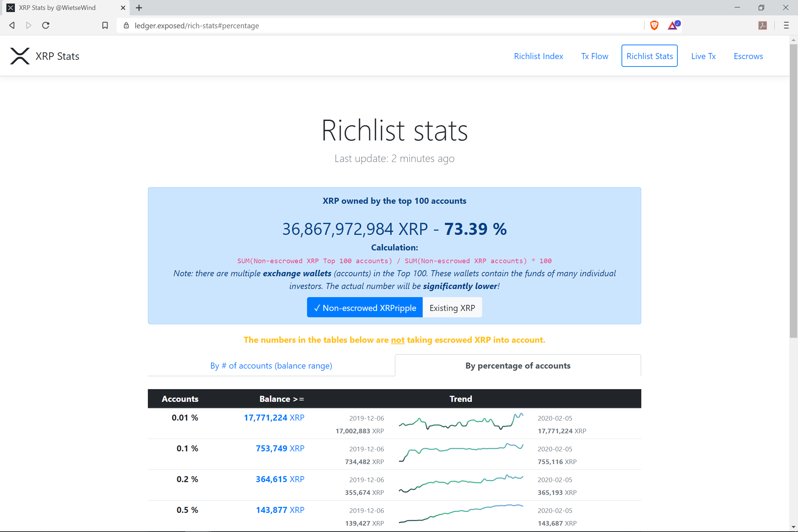The image size is (798, 532).
Task: Switch to Existing XRP
Action: 452,307
